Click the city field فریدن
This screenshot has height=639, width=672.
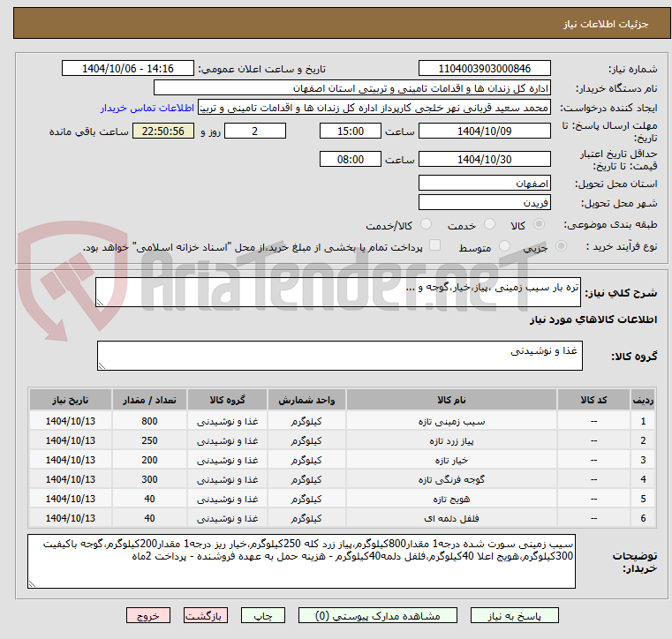tap(484, 203)
